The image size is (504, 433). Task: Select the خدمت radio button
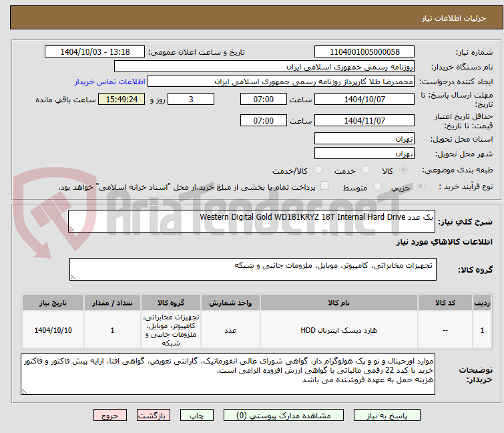[x=365, y=170]
